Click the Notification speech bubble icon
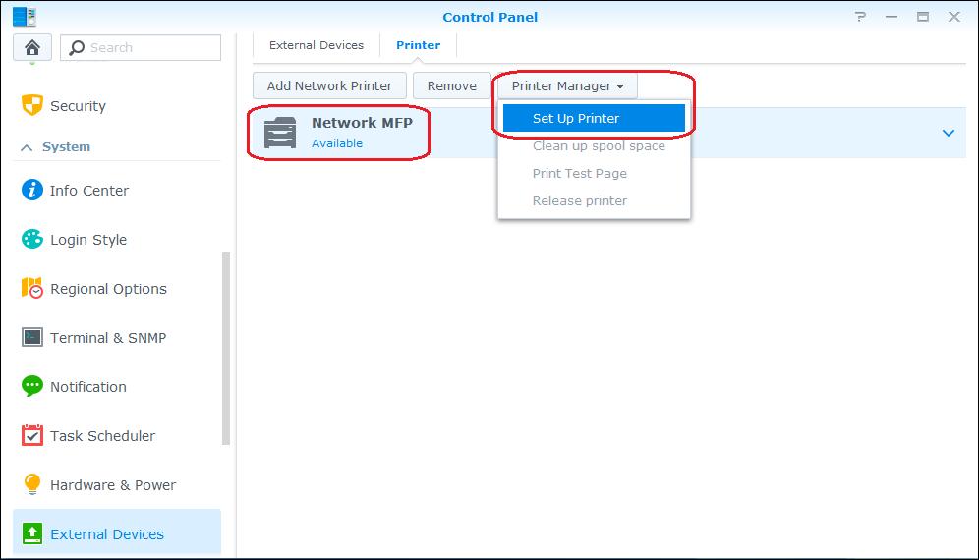This screenshot has width=979, height=560. click(x=32, y=387)
